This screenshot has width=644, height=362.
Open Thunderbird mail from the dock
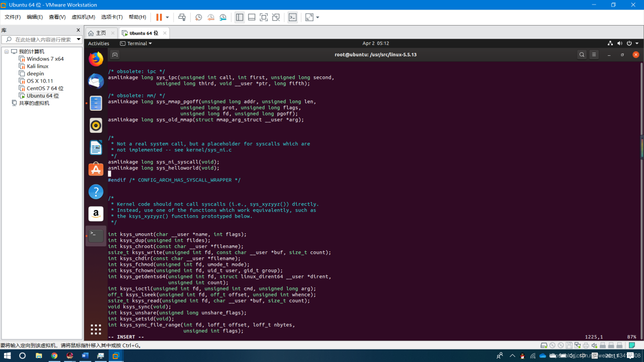point(96,81)
